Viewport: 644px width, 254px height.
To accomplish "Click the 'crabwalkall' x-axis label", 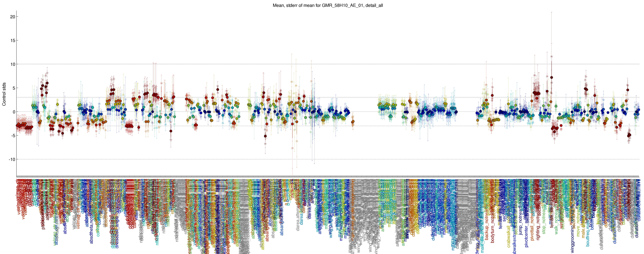I will tap(509, 236).
